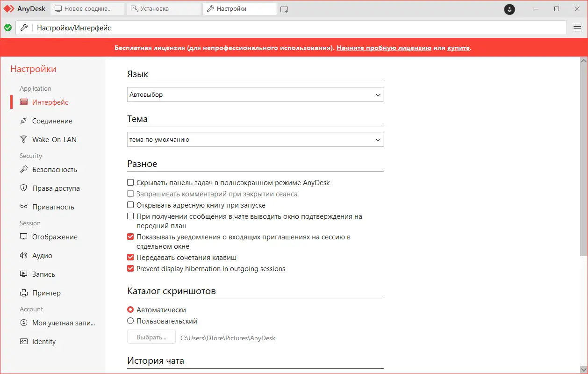The image size is (588, 374).
Task: Click the Соединение sidebar icon
Action: (24, 121)
